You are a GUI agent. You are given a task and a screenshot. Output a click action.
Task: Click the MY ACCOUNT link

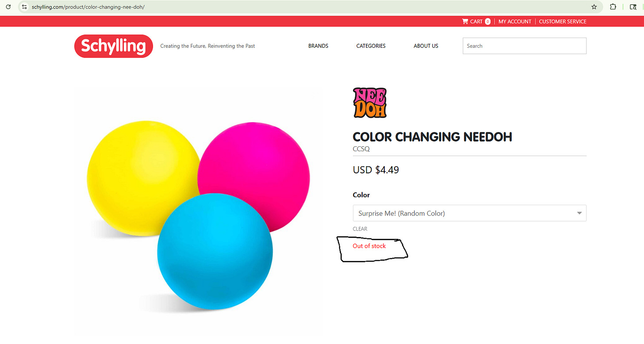(515, 21)
